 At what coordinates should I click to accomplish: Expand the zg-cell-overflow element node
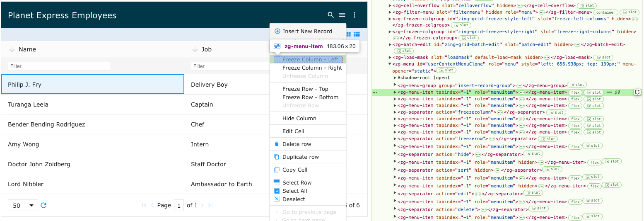(390, 6)
